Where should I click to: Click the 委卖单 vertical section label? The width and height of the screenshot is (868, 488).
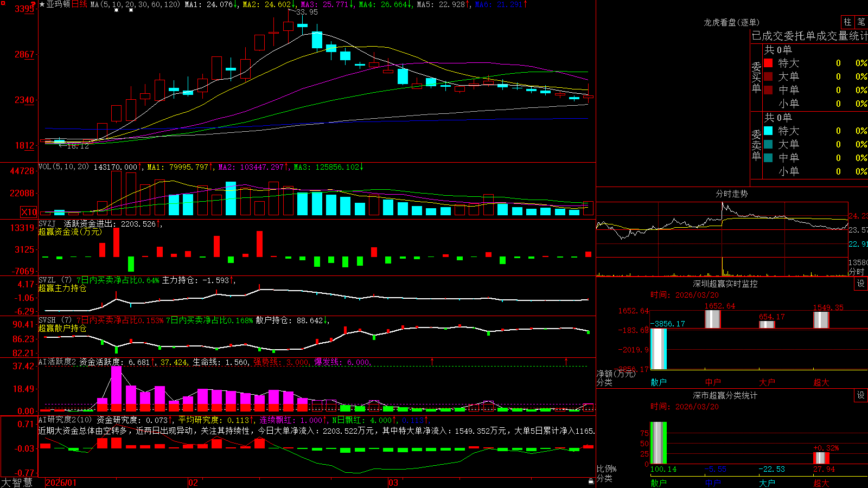coord(756,145)
